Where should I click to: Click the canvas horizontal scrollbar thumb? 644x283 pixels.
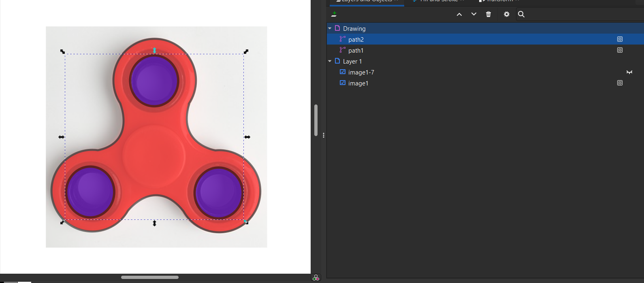click(x=149, y=277)
